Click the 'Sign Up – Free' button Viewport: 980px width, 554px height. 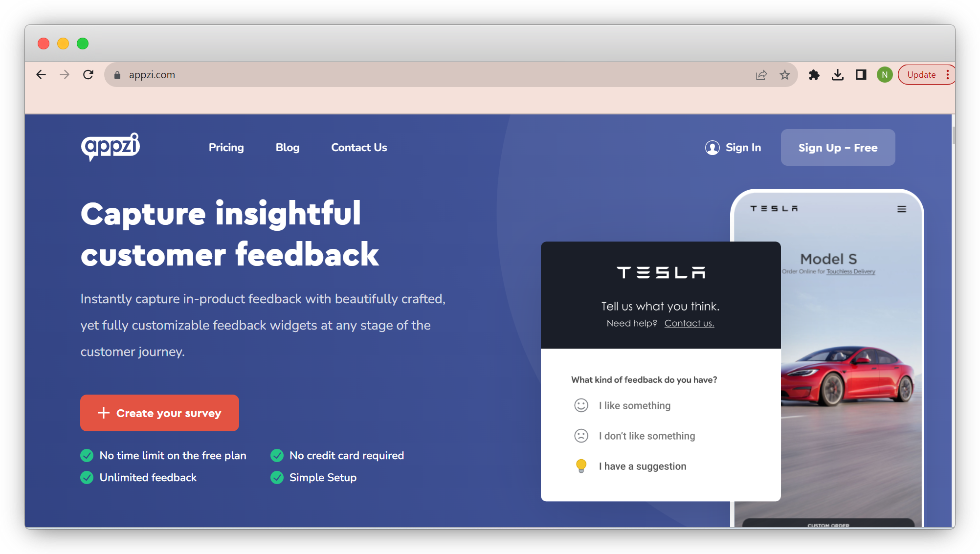838,147
